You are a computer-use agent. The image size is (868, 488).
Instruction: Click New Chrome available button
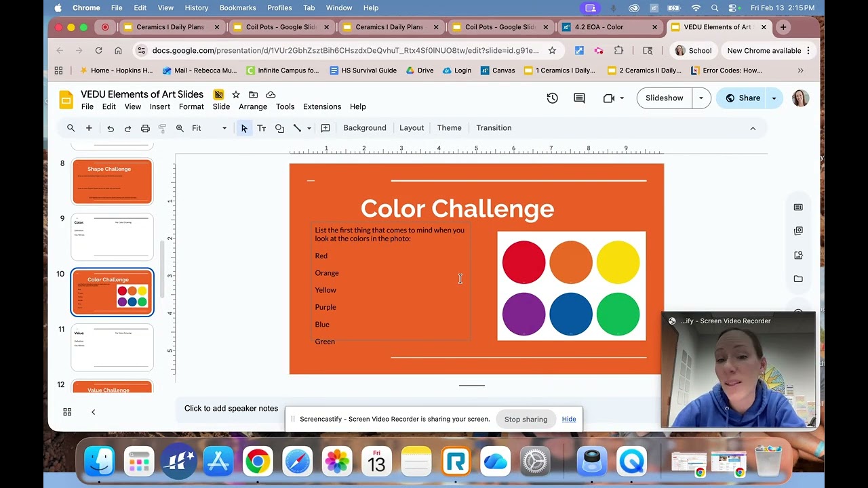pos(769,51)
